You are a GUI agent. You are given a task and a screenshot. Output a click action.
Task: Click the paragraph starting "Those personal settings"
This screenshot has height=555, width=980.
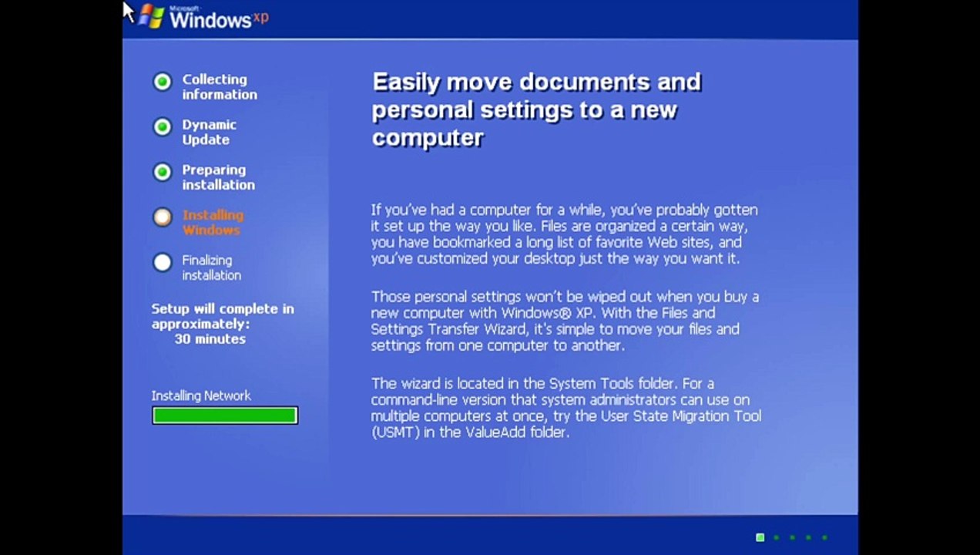click(565, 321)
